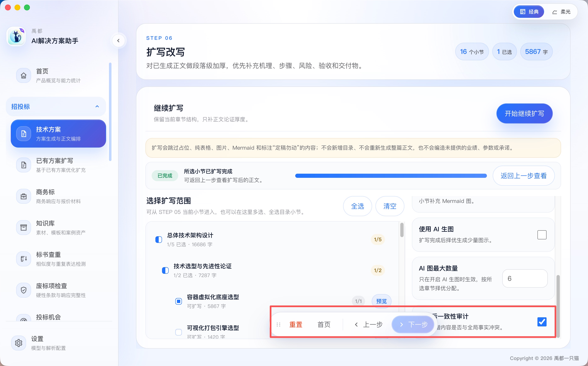Viewport: 588px width, 366px height.
Task: Click AI 图最大数量 input field
Action: tap(525, 278)
